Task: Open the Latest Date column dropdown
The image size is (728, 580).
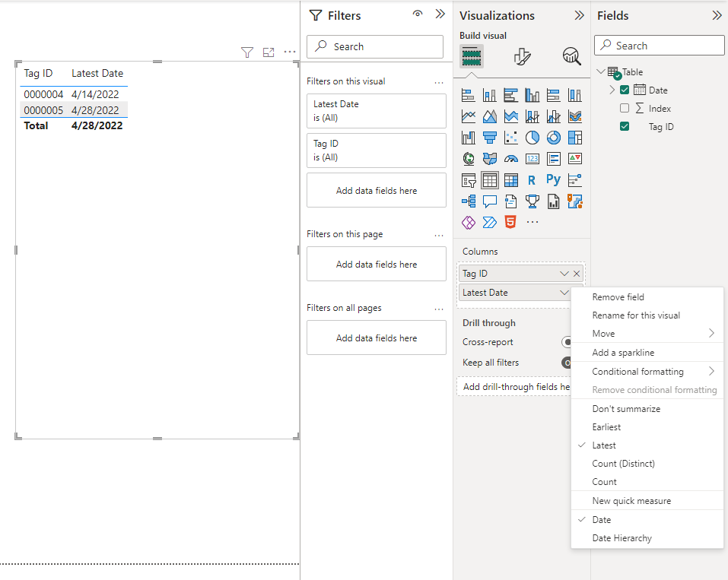Action: pyautogui.click(x=564, y=293)
